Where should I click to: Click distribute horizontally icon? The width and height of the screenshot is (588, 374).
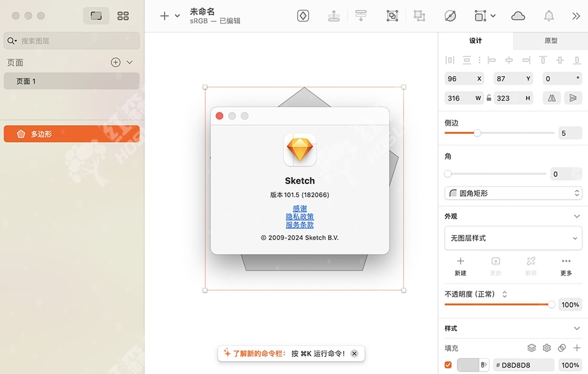[450, 60]
